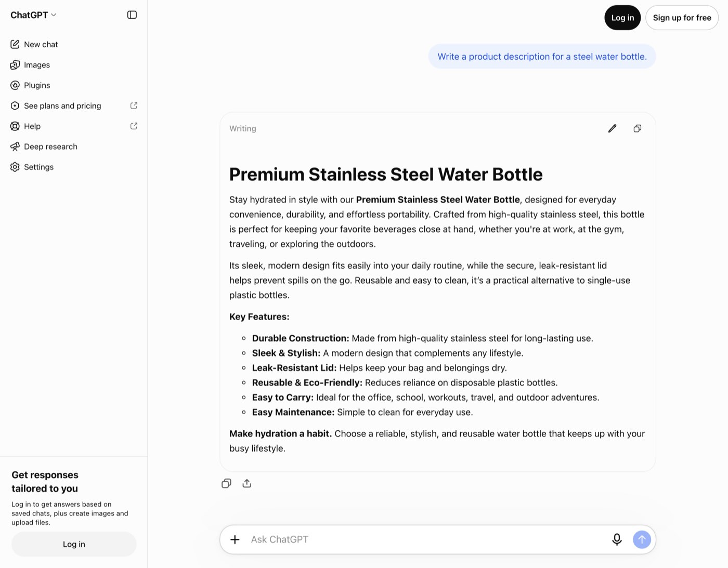Focus the Ask ChatGPT input field

(x=427, y=539)
